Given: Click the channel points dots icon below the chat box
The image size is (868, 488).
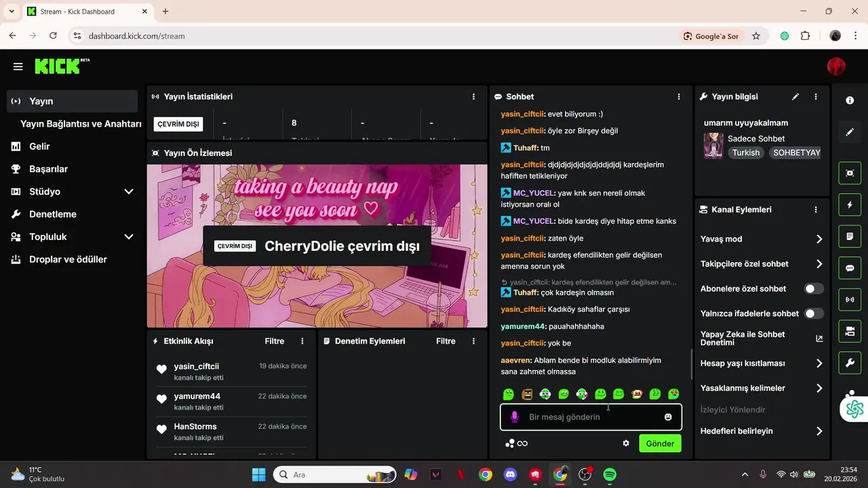Looking at the screenshot, I should pyautogui.click(x=510, y=443).
